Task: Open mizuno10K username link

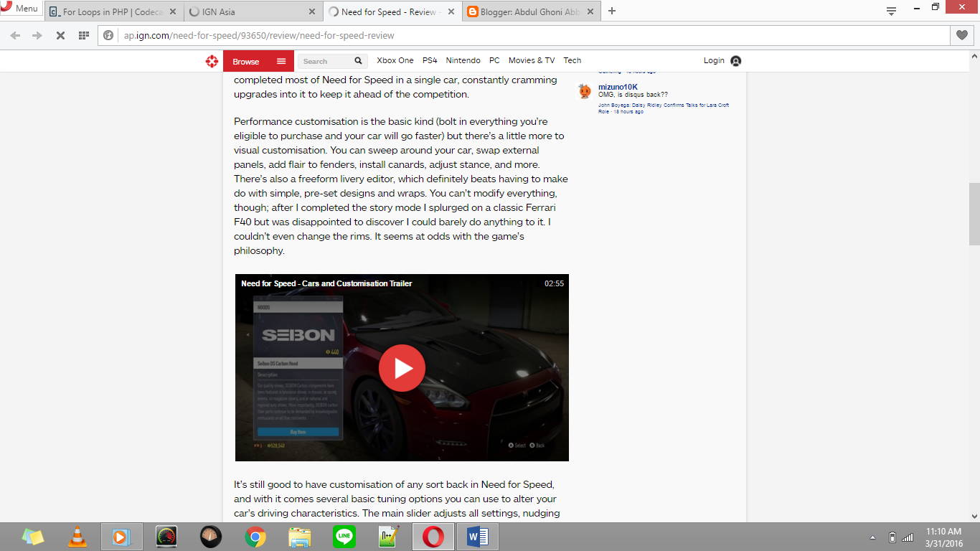Action: pos(618,87)
